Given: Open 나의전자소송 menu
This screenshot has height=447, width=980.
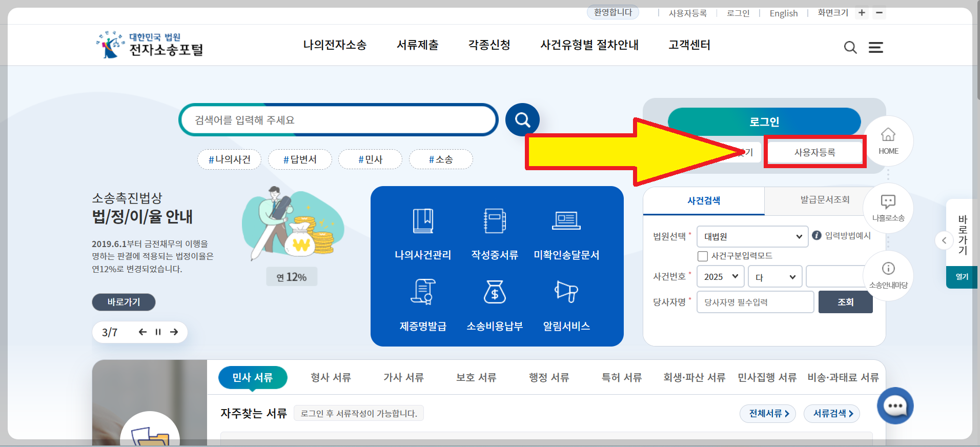Looking at the screenshot, I should coord(335,45).
